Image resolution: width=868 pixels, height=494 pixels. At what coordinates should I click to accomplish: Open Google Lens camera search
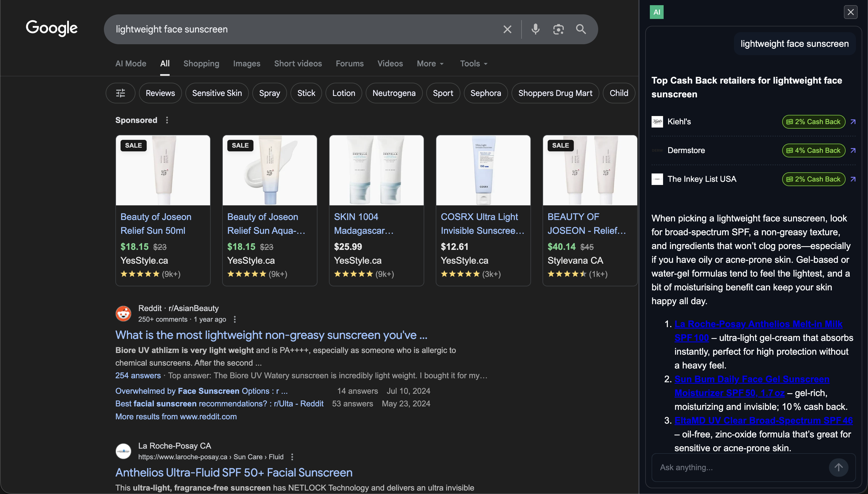(x=558, y=29)
